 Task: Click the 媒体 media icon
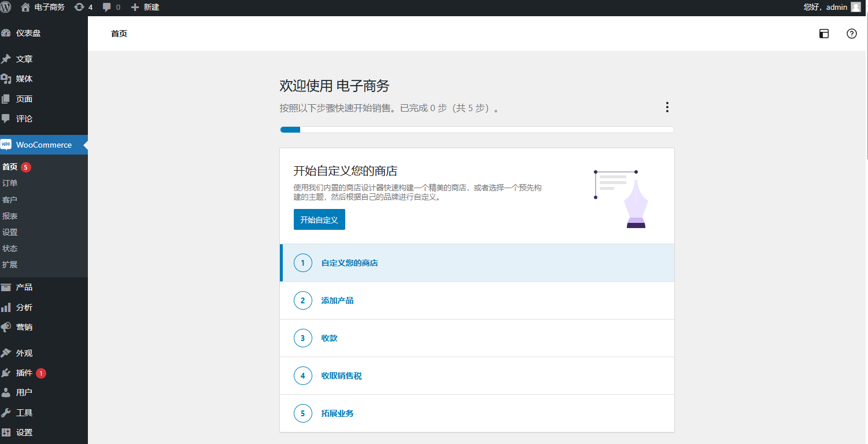tap(6, 79)
